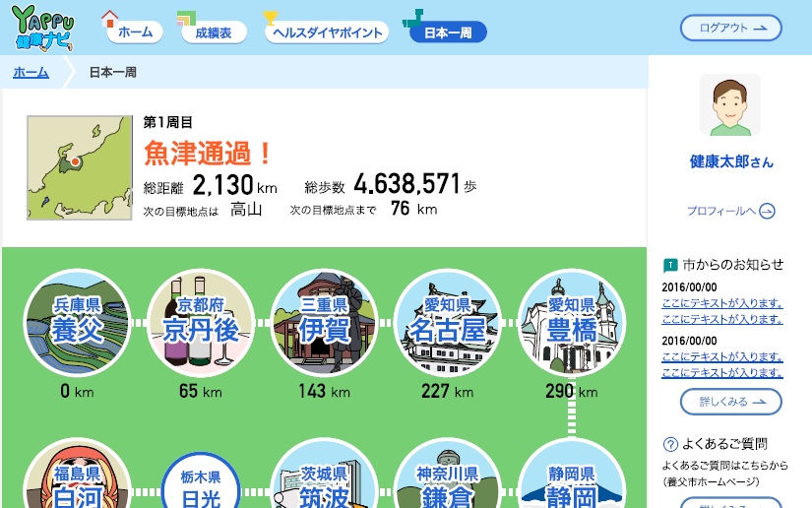The height and width of the screenshot is (508, 812).
Task: Click the 143 km label under 伊賀
Action: tap(324, 391)
